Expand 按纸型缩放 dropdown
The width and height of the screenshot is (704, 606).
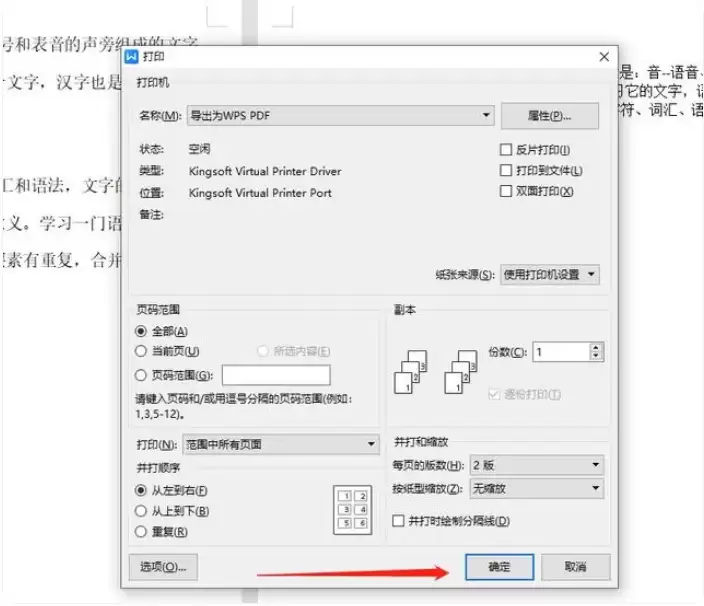[x=537, y=488]
